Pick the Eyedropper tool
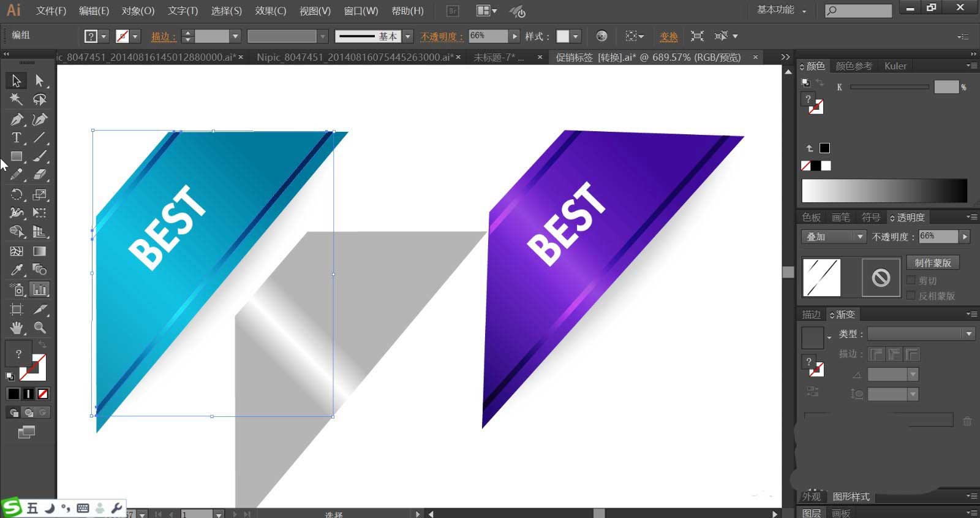 point(17,270)
